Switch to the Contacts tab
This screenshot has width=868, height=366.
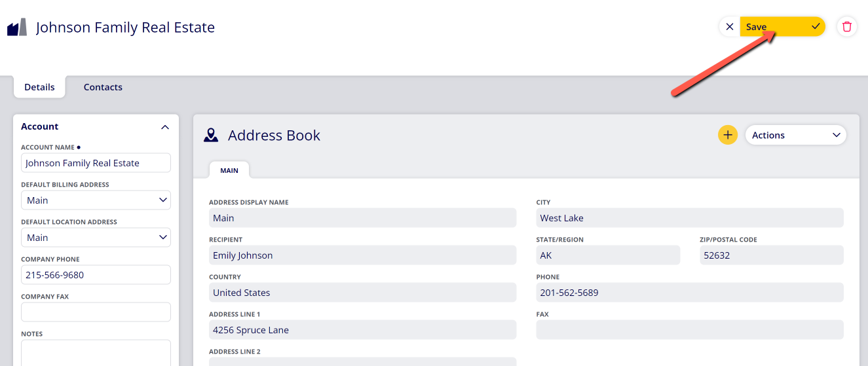103,87
